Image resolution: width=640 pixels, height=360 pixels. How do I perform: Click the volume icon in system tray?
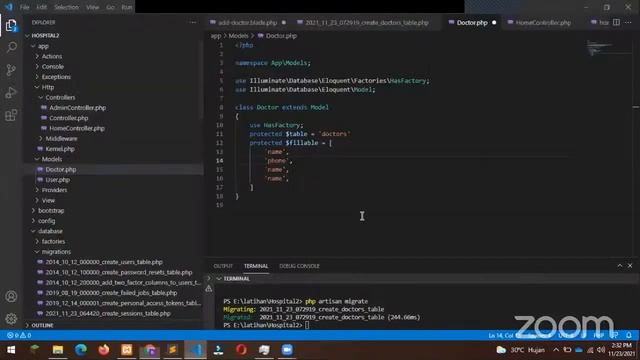600,350
